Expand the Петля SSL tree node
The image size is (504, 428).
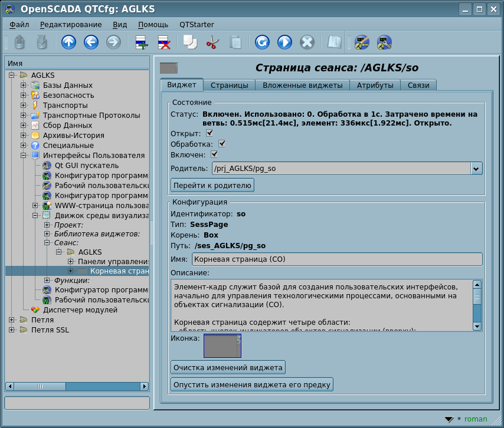(x=11, y=330)
